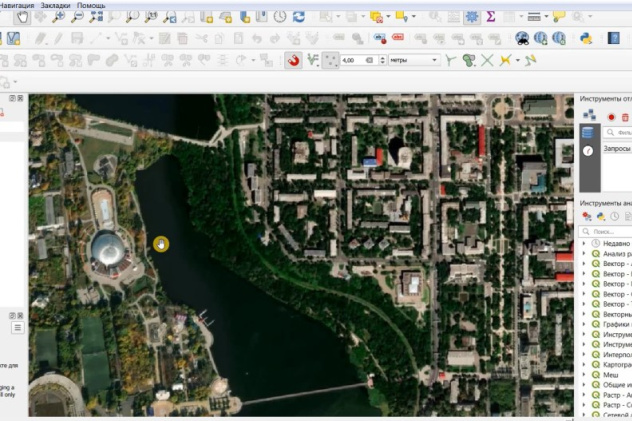Open the Закладки menu
The height and width of the screenshot is (421, 632).
[x=54, y=5]
